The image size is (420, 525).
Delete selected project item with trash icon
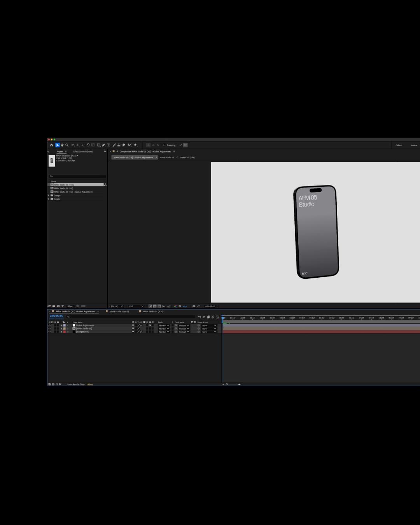click(77, 306)
